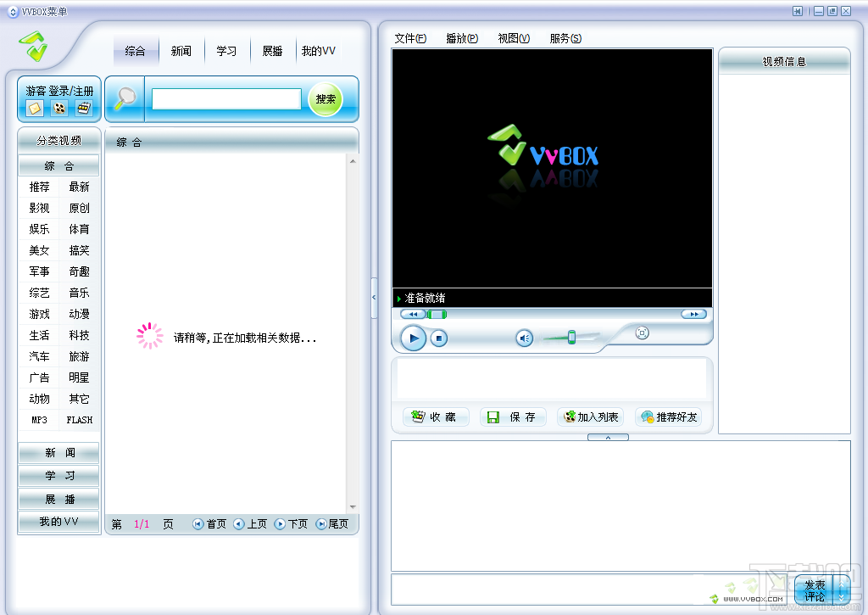The width and height of the screenshot is (868, 615).
Task: Mute audio using the speaker icon
Action: click(x=524, y=338)
